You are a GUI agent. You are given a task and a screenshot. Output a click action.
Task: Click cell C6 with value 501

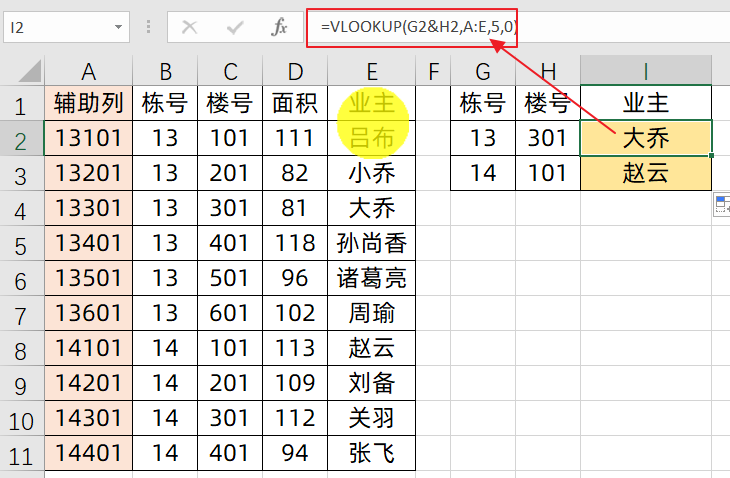coord(230,278)
